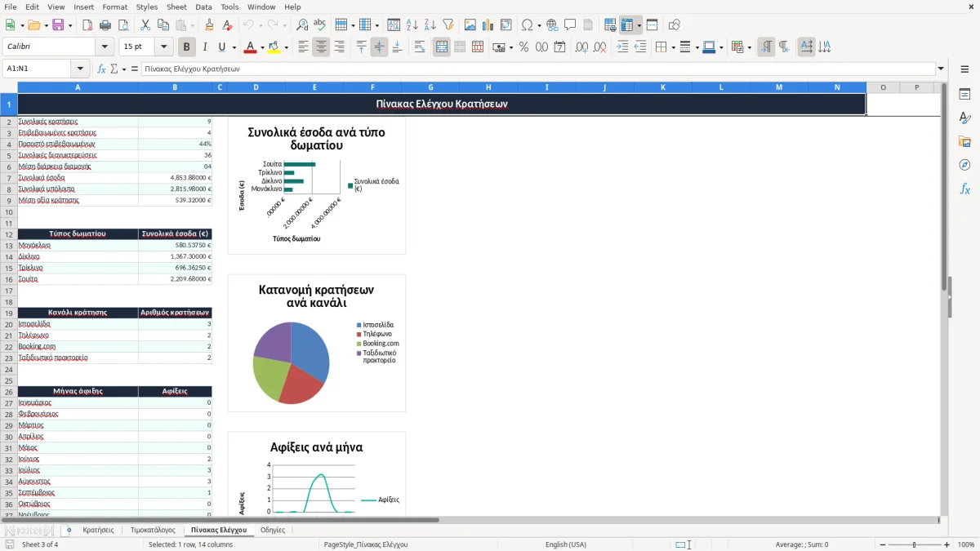Select row 12 header
980x551 pixels.
point(9,233)
